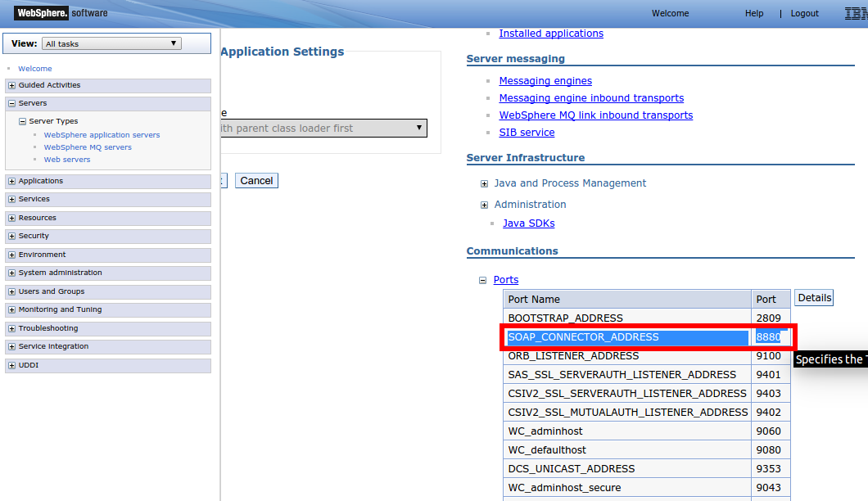The height and width of the screenshot is (501, 868).
Task: Open the Ports link
Action: click(x=506, y=280)
